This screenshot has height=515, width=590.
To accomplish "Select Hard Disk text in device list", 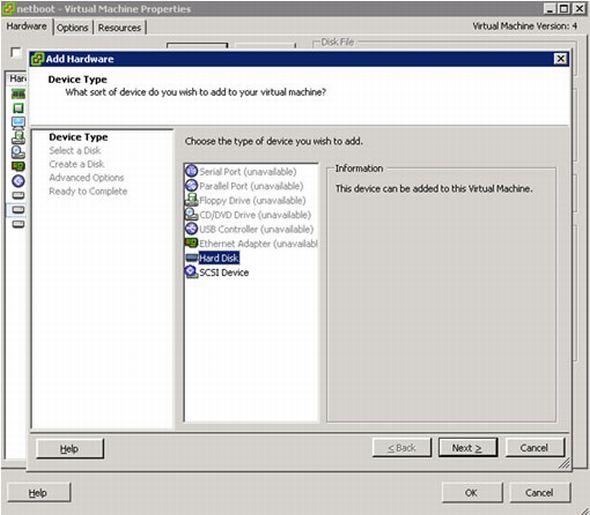I will click(219, 258).
